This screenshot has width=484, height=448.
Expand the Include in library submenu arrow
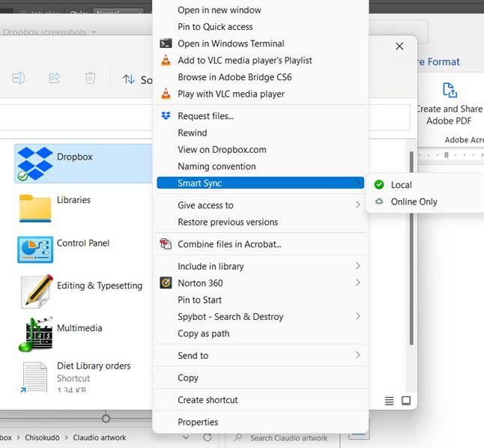(x=357, y=265)
